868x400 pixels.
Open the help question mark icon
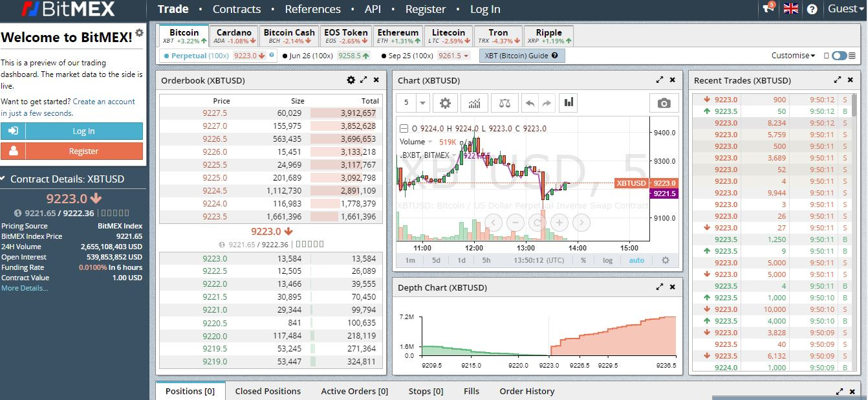812,9
